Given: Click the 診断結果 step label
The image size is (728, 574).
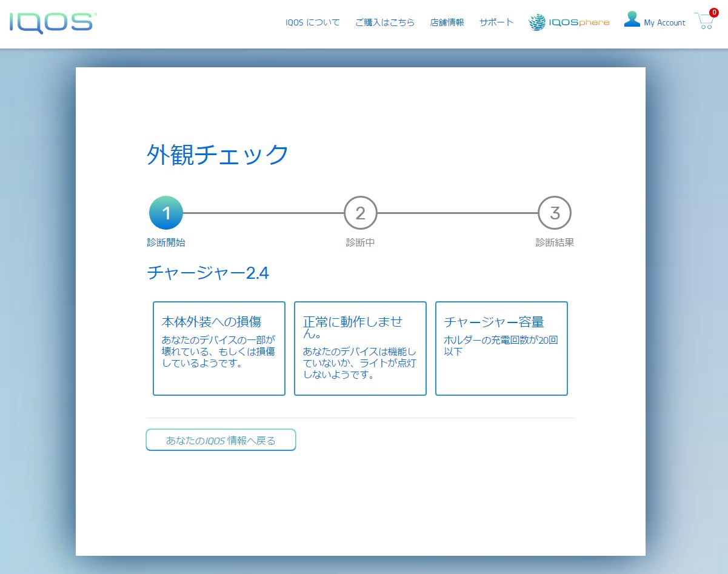Looking at the screenshot, I should click(555, 242).
